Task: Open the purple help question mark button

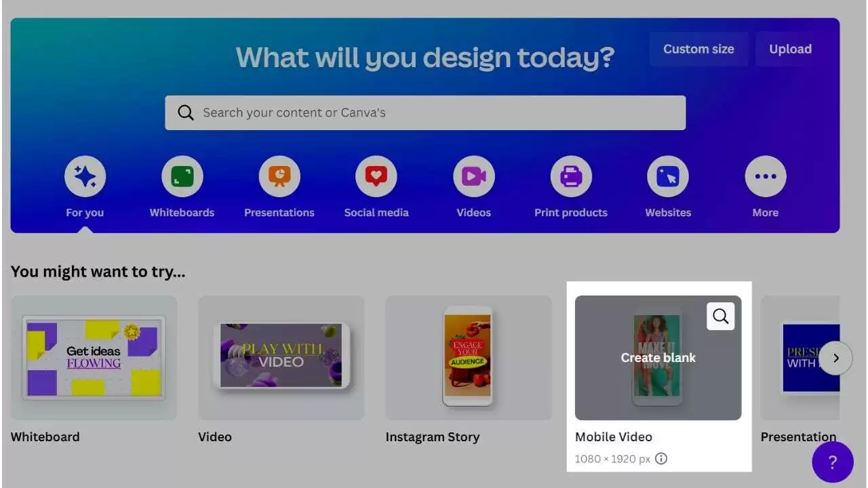Action: (833, 462)
